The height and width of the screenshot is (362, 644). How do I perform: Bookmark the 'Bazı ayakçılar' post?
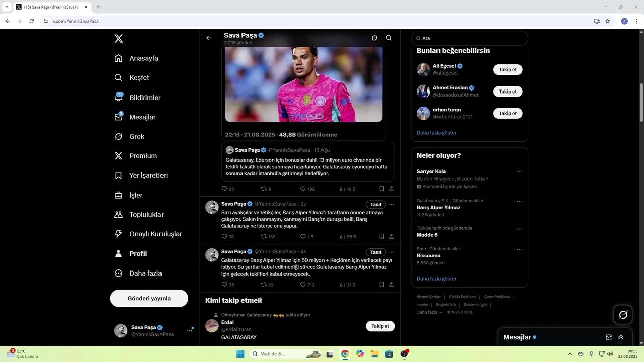tap(382, 236)
